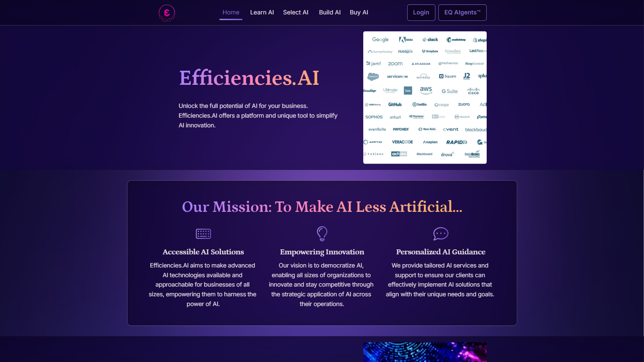Click the Login button
Image resolution: width=644 pixels, height=362 pixels.
coord(421,12)
